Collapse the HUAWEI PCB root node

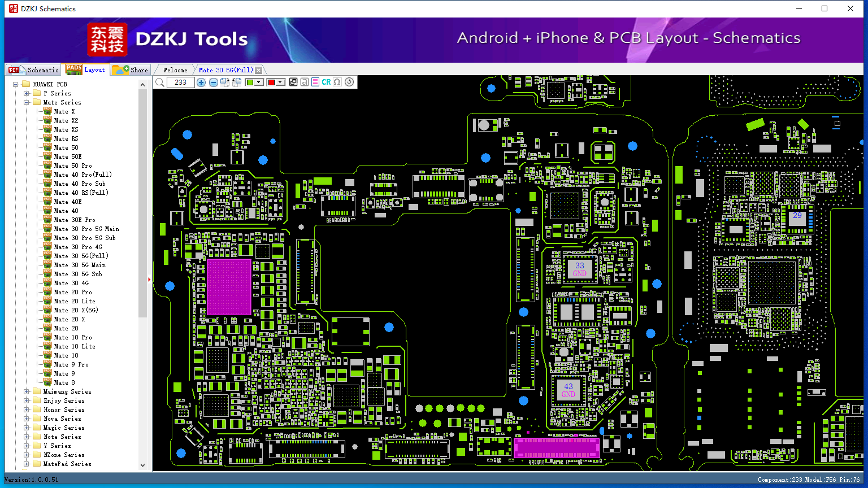(x=16, y=84)
